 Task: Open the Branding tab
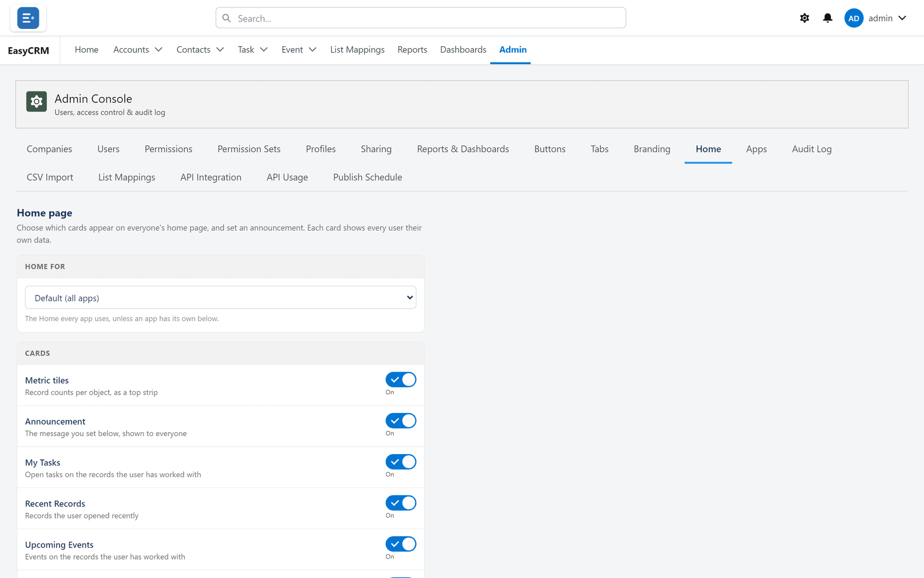tap(652, 149)
